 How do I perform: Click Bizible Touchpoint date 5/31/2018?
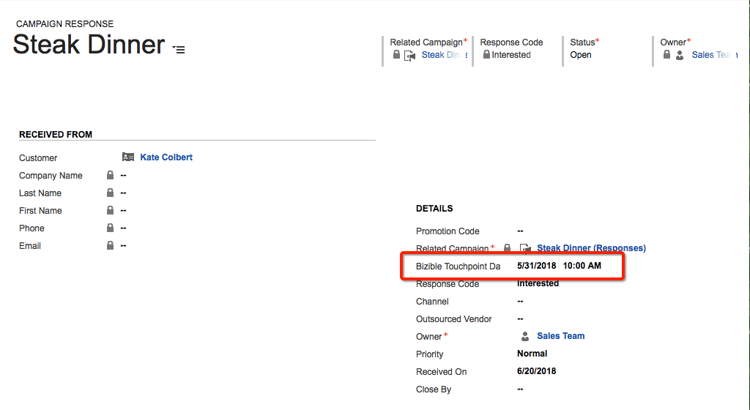tap(536, 266)
